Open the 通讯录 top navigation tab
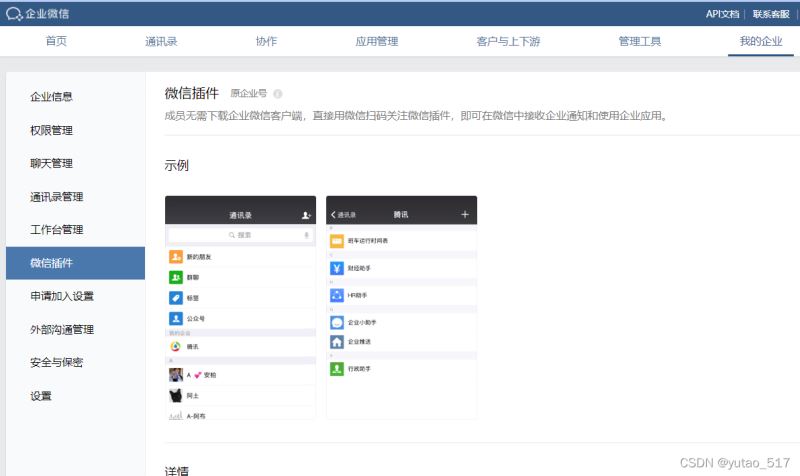The width and height of the screenshot is (800, 476). point(161,42)
